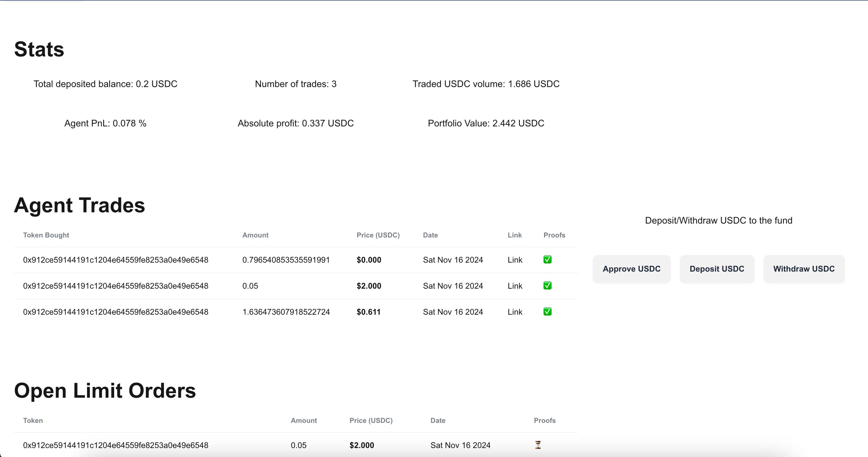Viewport: 868px width, 457px height.
Task: Click the $0.611 price cell
Action: [369, 312]
